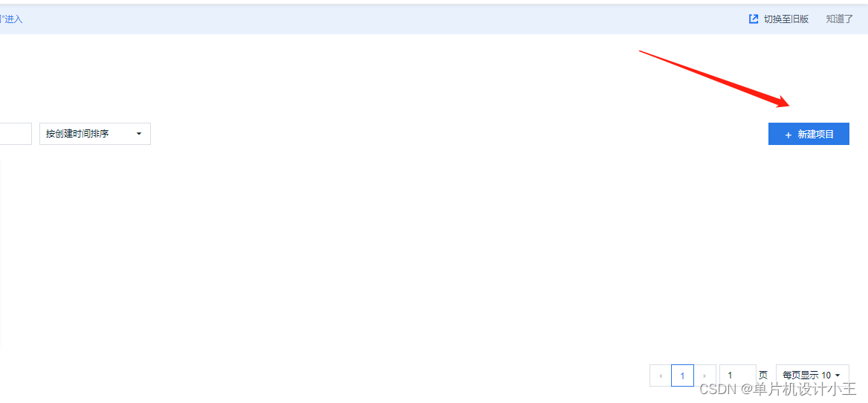Select page 1 in the pagination
This screenshot has width=868, height=403.
pyautogui.click(x=682, y=376)
